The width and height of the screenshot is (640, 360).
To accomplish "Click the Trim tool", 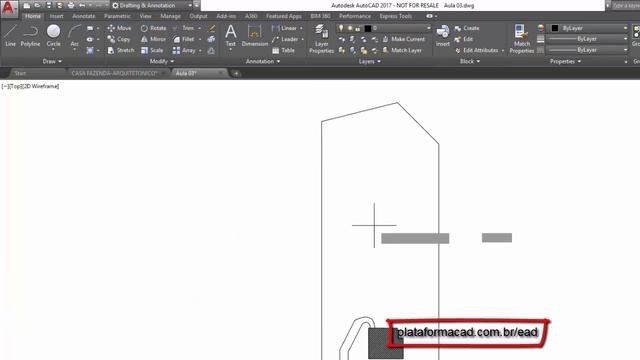I will pyautogui.click(x=183, y=28).
